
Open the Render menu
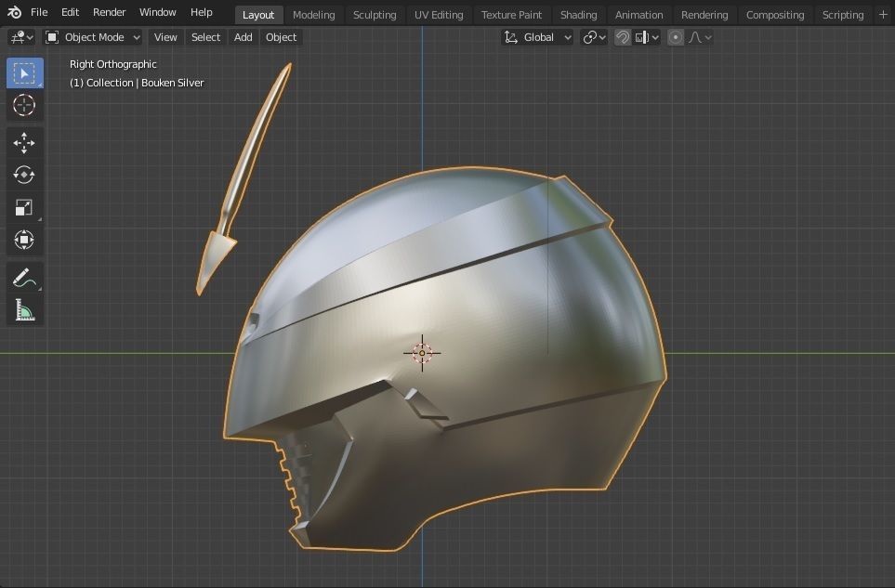pyautogui.click(x=109, y=12)
